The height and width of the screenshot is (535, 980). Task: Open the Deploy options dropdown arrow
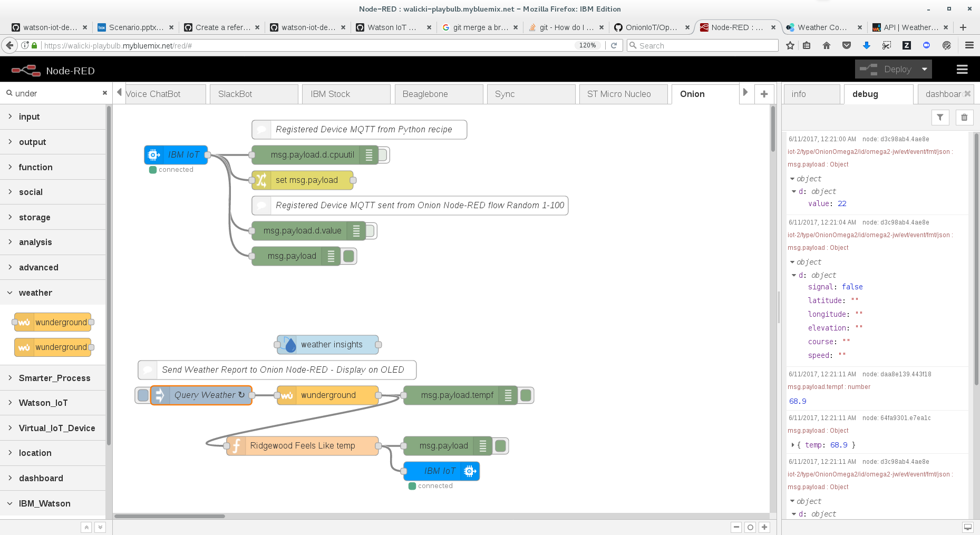click(x=925, y=69)
